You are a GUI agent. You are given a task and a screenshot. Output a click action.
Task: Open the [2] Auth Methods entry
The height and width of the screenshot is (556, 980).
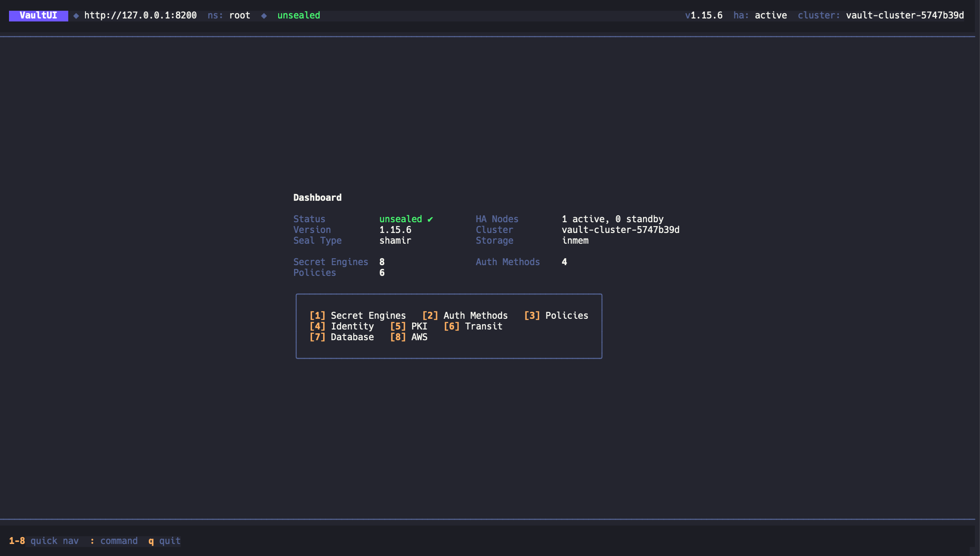(x=465, y=316)
